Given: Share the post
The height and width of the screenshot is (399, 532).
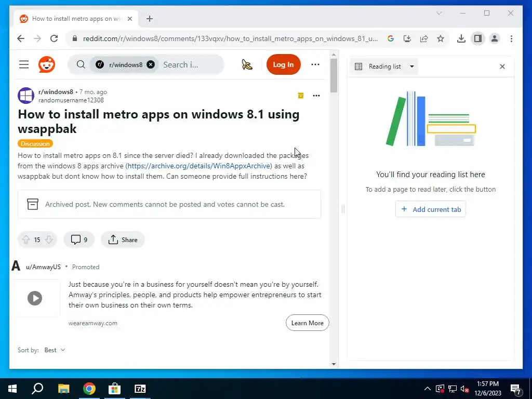Looking at the screenshot, I should click(x=123, y=240).
